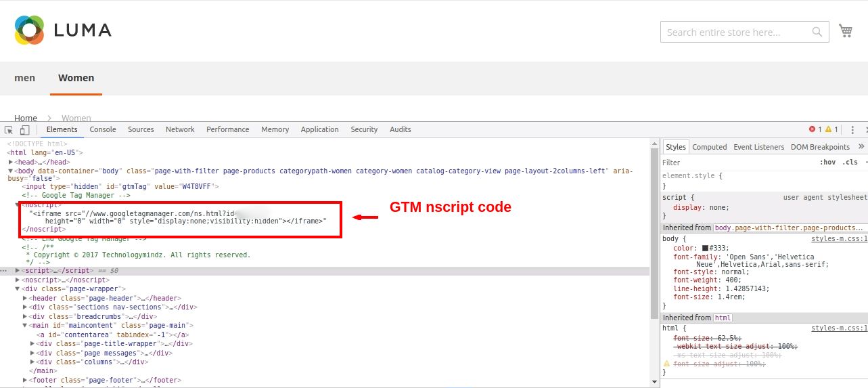Image resolution: width=868 pixels, height=388 pixels.
Task: Switch to the Memory tab
Action: tap(275, 129)
